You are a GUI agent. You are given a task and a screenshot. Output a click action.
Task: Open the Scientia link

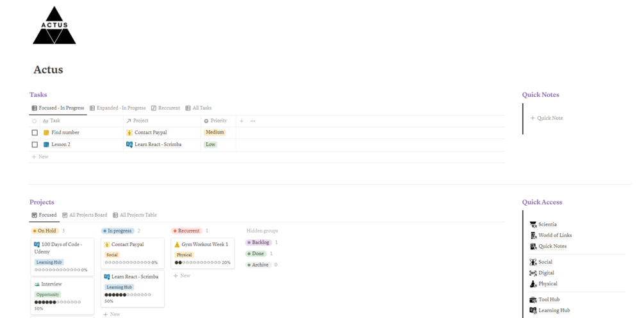click(x=547, y=224)
